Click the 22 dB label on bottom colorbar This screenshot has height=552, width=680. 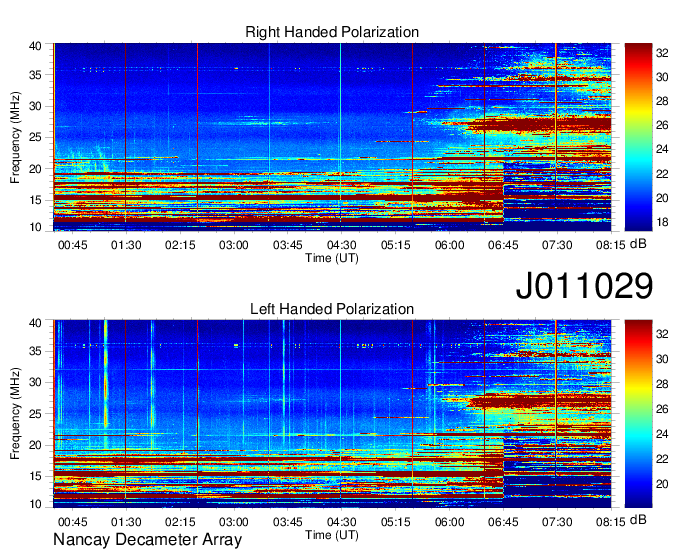coord(662,459)
